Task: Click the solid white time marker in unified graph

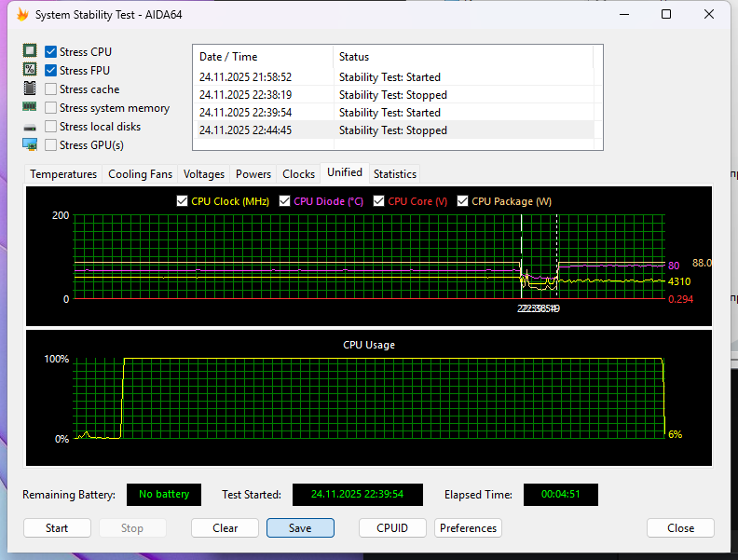Action: pos(522,256)
